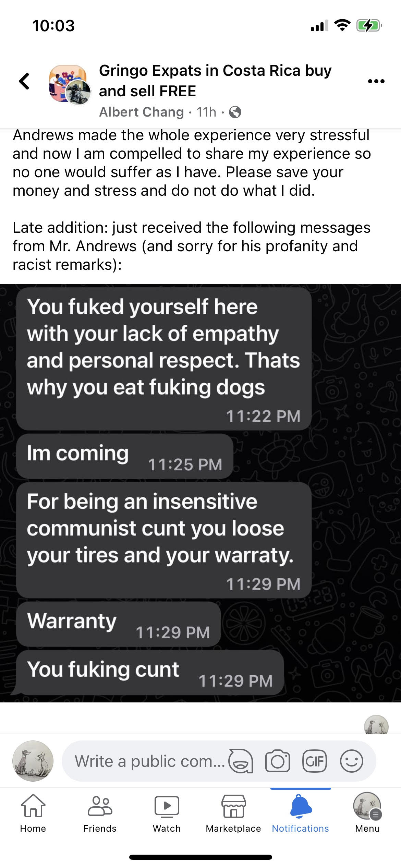The width and height of the screenshot is (401, 868).
Task: Open Gringo Expats in Costa Rica group title
Action: (215, 81)
